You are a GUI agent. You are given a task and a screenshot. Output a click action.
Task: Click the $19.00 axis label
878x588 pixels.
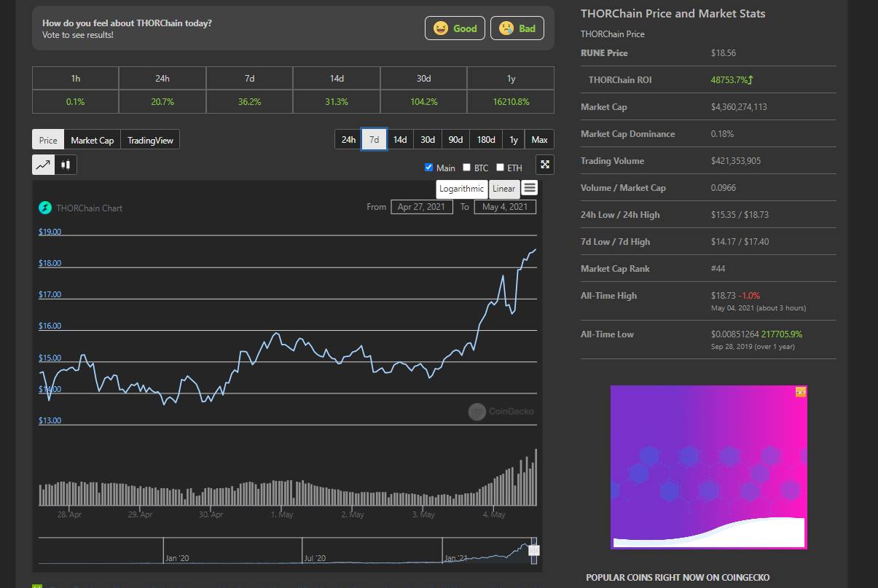[50, 232]
